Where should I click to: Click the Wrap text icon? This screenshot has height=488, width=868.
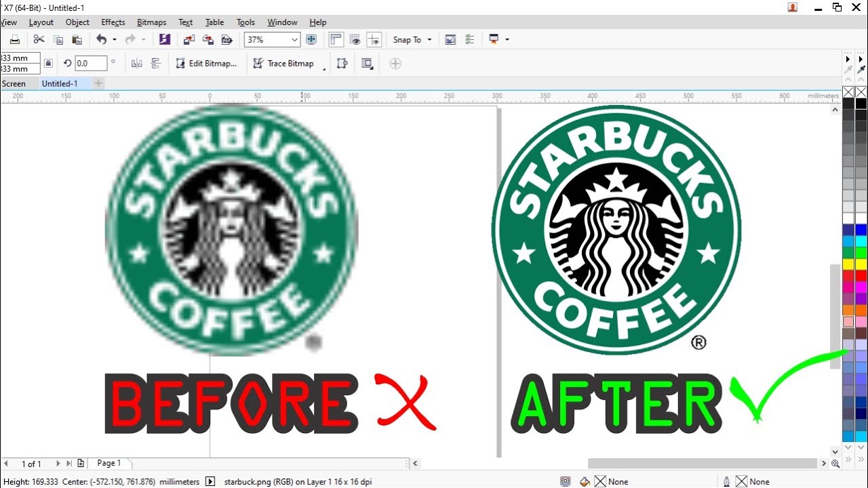pyautogui.click(x=367, y=63)
